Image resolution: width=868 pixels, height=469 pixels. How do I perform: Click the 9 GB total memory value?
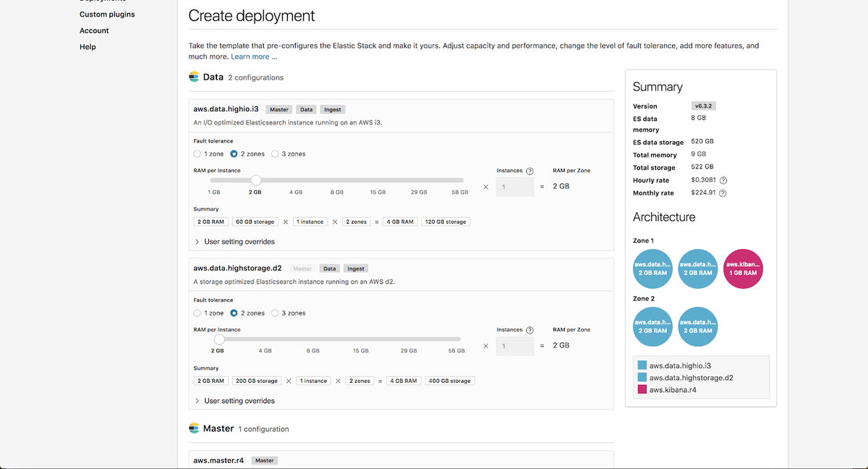tap(699, 154)
